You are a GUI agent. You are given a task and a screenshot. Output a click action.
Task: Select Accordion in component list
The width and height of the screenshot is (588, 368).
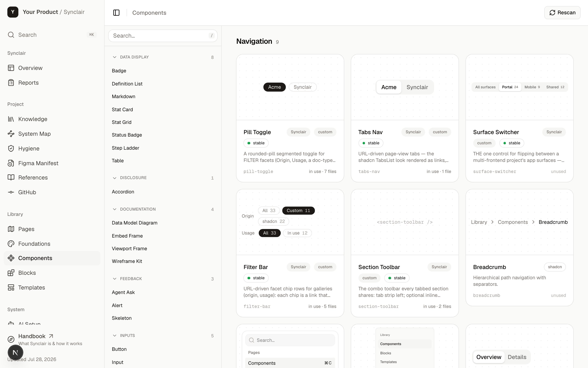[123, 192]
